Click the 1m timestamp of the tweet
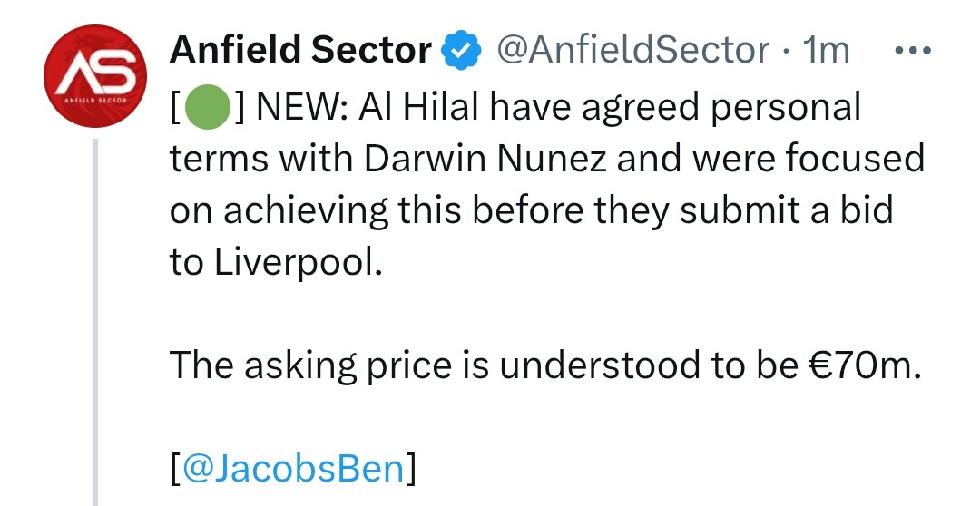Viewport: 980px width, 506px height. (827, 51)
